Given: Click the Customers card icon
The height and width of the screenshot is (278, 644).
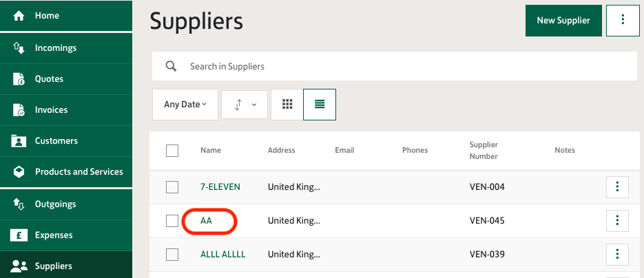Looking at the screenshot, I should click(x=19, y=140).
